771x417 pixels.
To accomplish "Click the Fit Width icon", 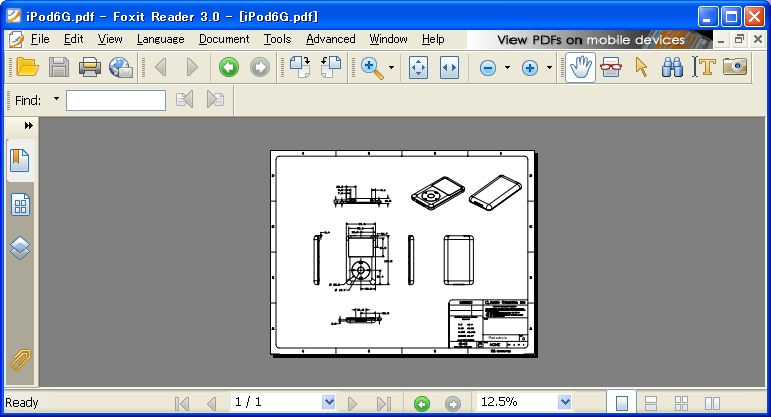I will pyautogui.click(x=449, y=67).
